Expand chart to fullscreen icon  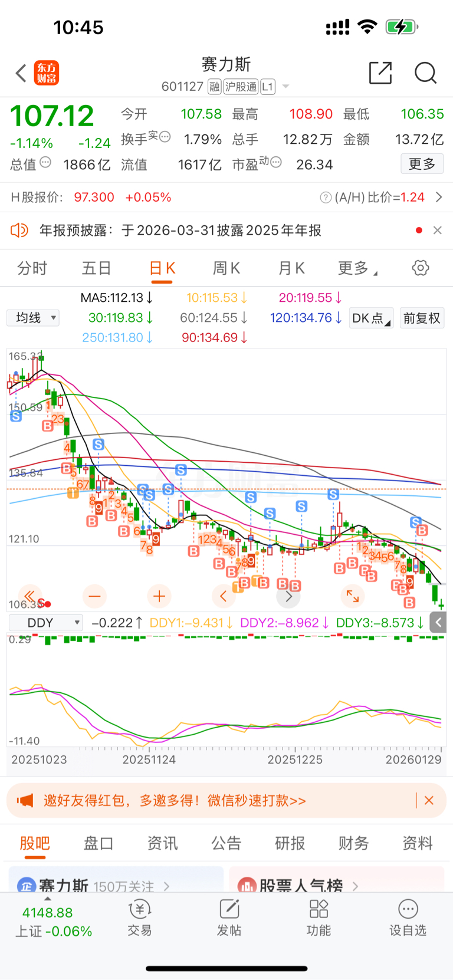coord(353,597)
